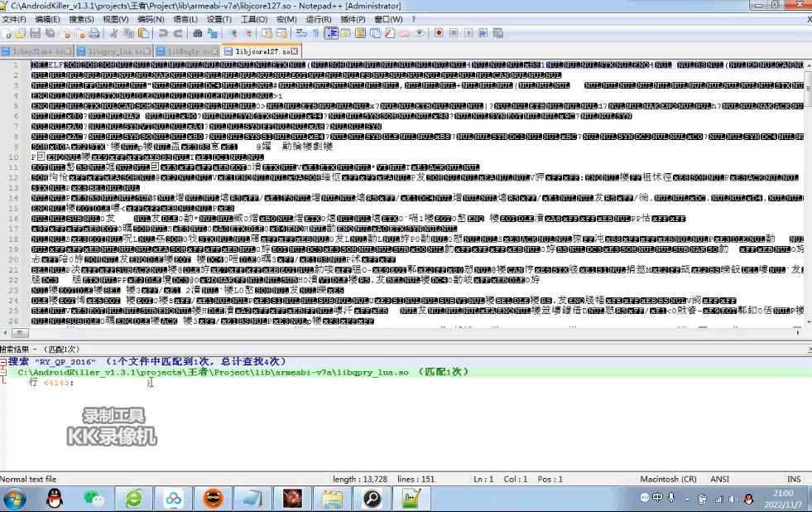The image size is (812, 512).
Task: Click the Undo arrow icon
Action: (x=163, y=33)
